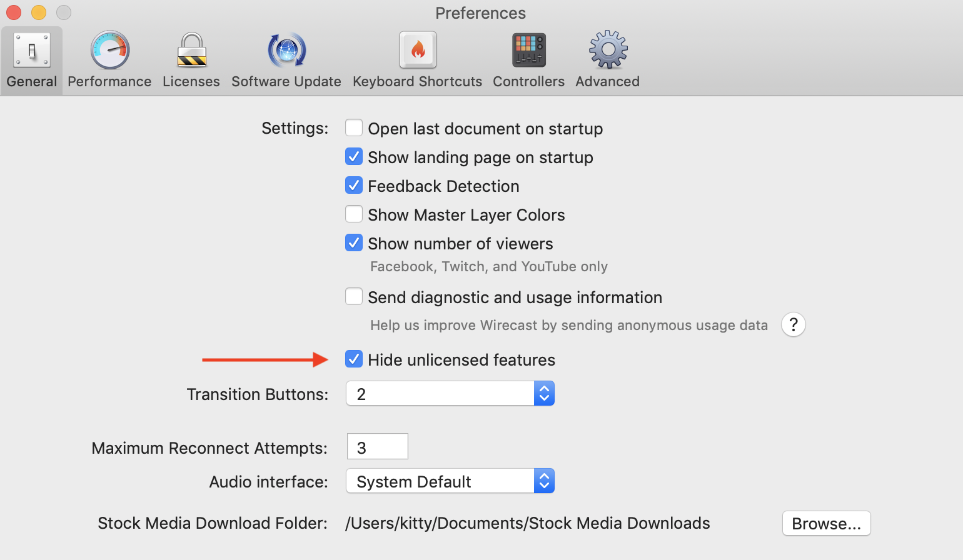Click the Help us improve Wirecast text

[x=569, y=326]
